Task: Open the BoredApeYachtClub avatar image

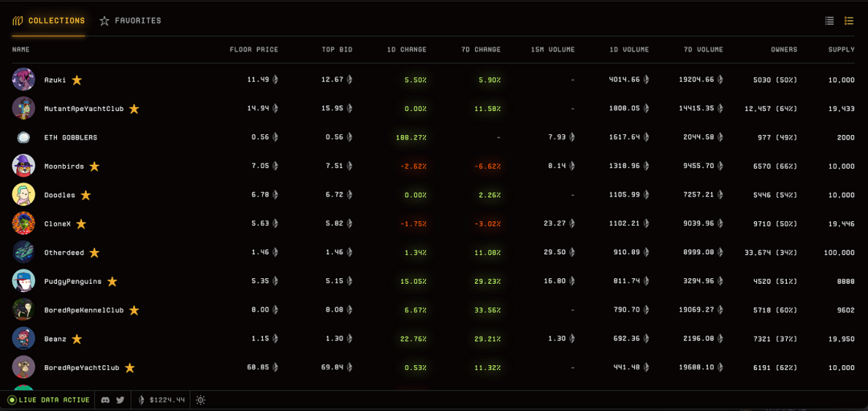Action: coord(24,368)
